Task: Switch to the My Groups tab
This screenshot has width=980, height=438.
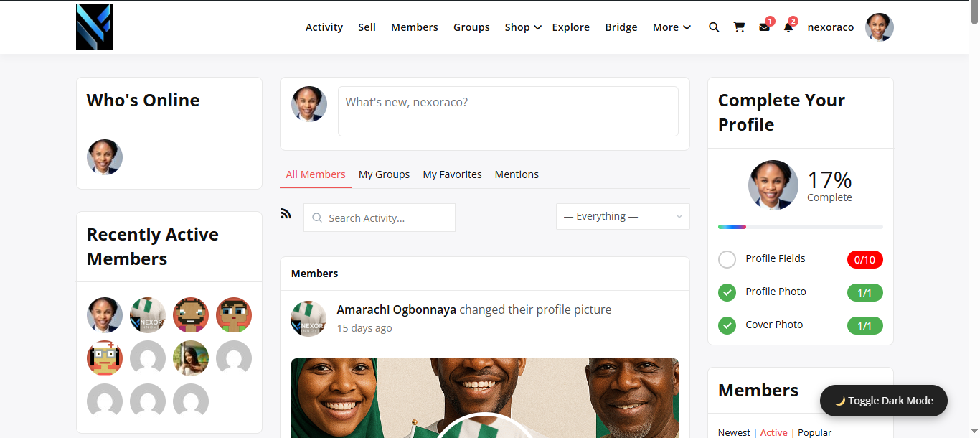Action: 384,174
